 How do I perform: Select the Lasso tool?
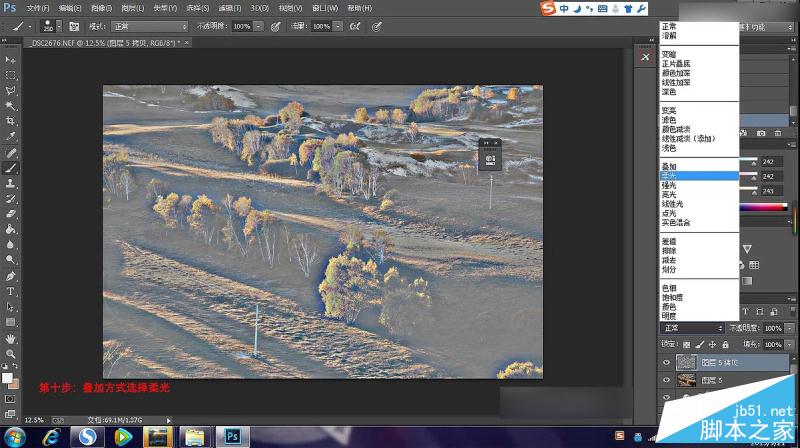pyautogui.click(x=10, y=90)
